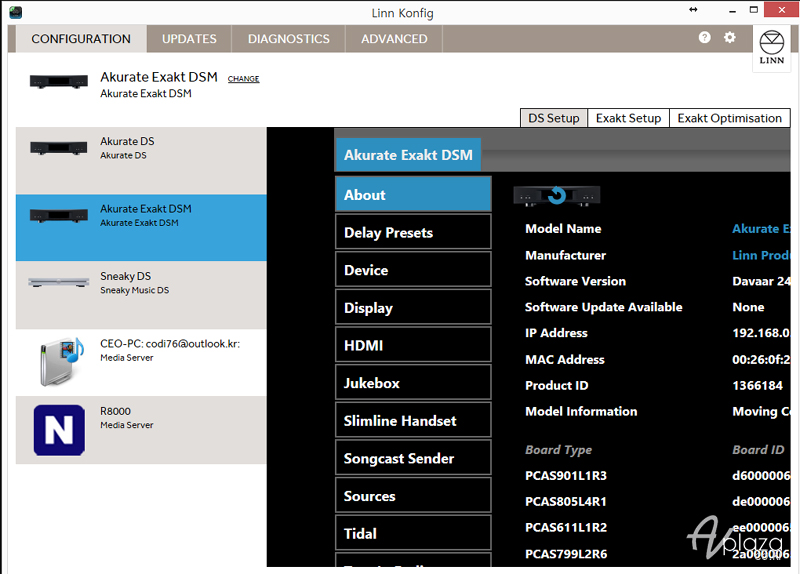The width and height of the screenshot is (800, 574).
Task: Select Akurate DS in device list
Action: pos(141,160)
